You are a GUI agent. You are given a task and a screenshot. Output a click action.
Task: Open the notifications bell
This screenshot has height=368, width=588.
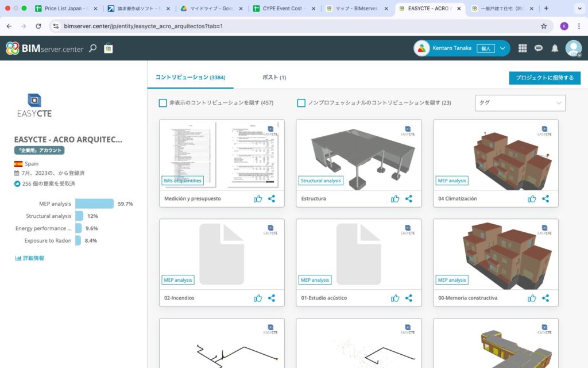pos(555,48)
